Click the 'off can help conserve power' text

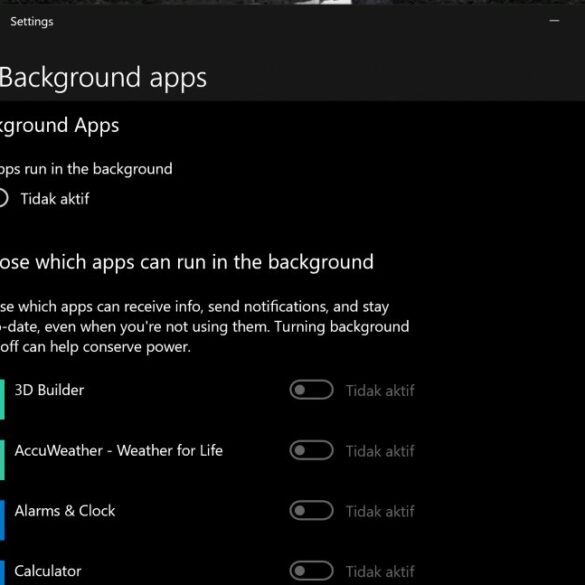click(x=96, y=347)
